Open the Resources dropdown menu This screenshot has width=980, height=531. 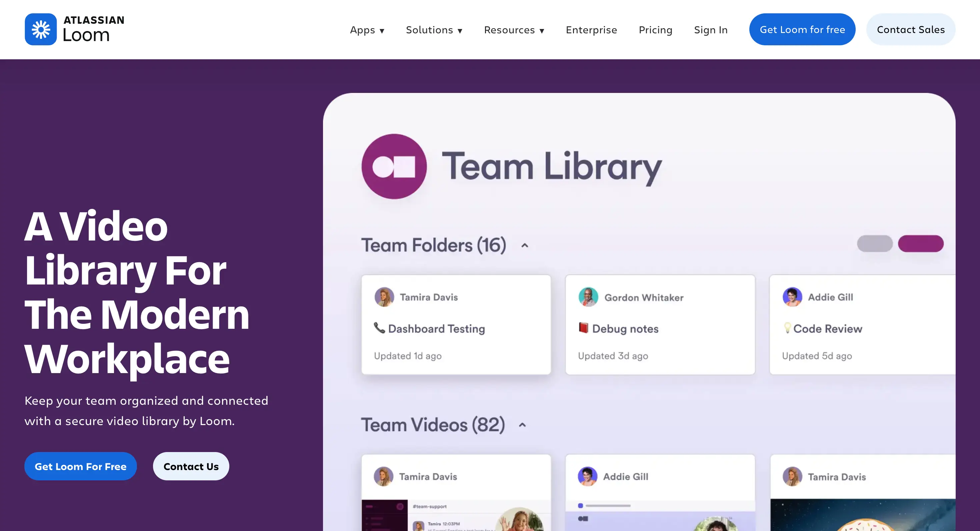click(514, 30)
